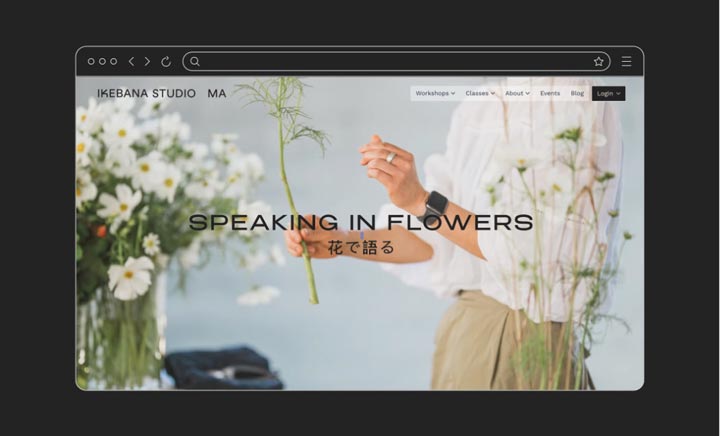Click the Japanese subtitle 花で語る

[361, 247]
